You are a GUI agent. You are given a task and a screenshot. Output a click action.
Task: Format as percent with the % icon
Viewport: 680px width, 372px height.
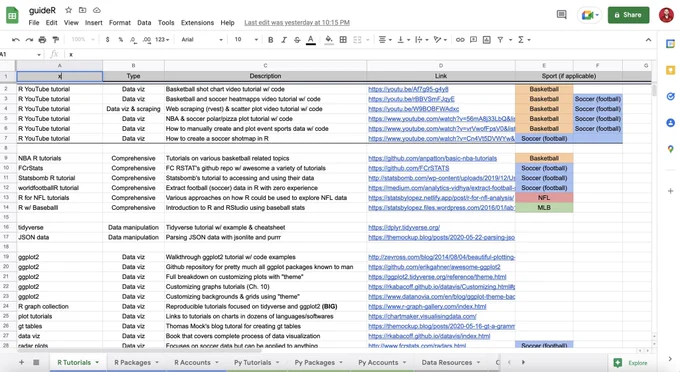point(120,40)
